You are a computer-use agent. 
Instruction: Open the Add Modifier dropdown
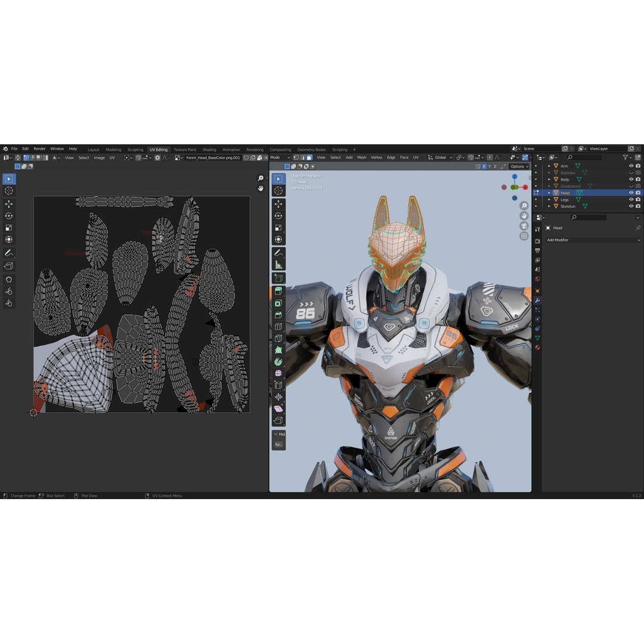click(x=593, y=240)
